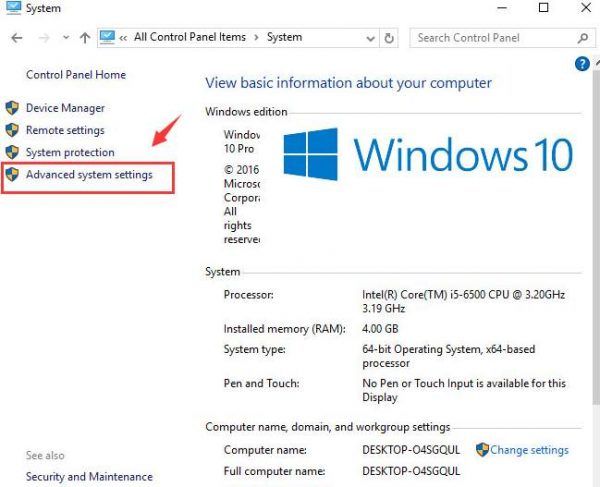The image size is (600, 487).
Task: Click the magnifier icon in search box
Action: pos(582,38)
